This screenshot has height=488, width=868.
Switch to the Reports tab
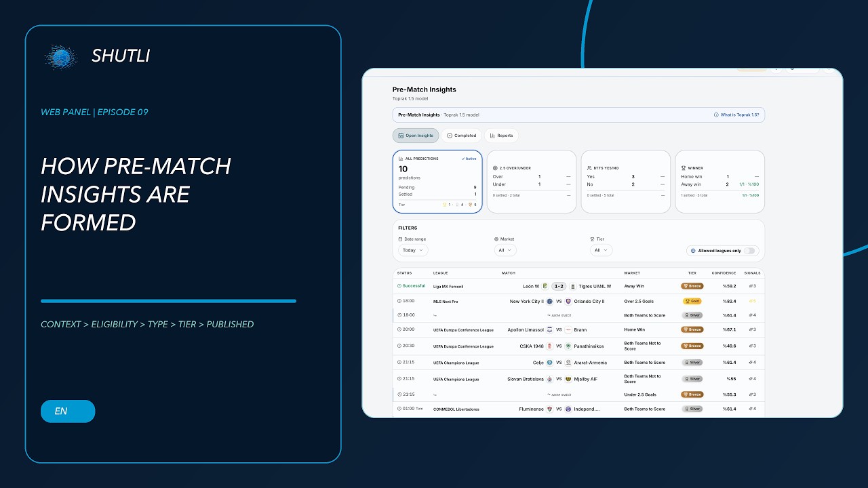tap(501, 136)
